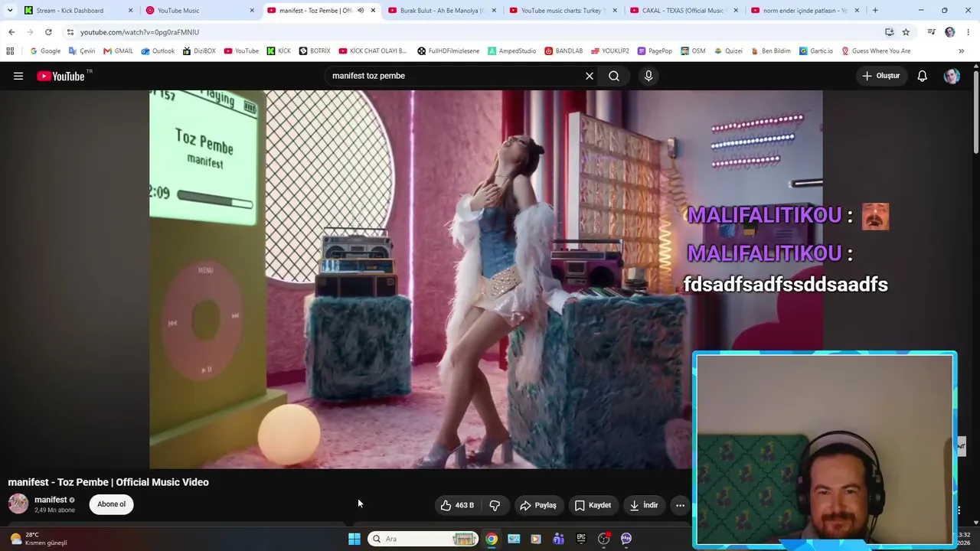
Task: Open the weather widget on taskbar
Action: 38,539
